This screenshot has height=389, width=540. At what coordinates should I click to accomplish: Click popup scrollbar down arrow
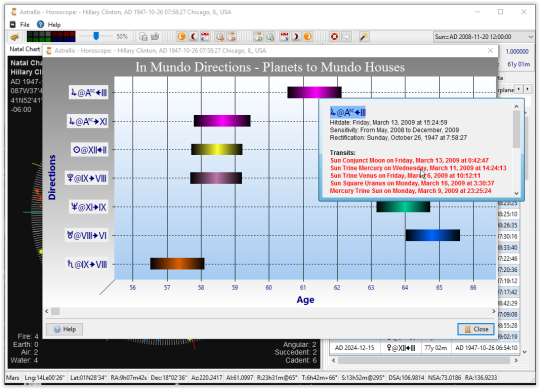pyautogui.click(x=516, y=193)
